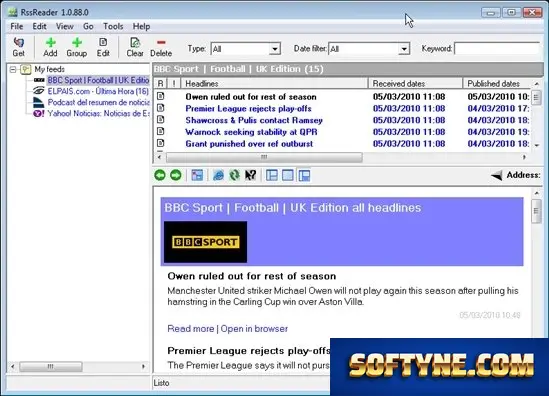Clear headlines using the Clear icon
This screenshot has width=549, height=396.
135,47
